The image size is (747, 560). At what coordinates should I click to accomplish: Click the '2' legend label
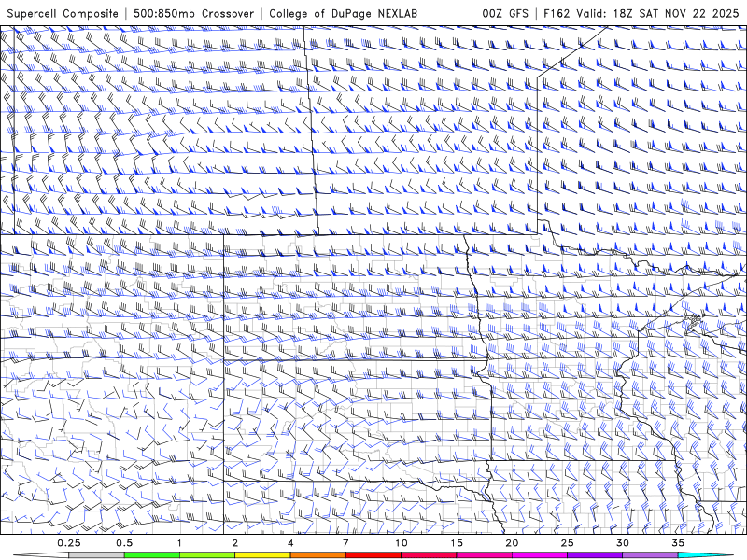(x=235, y=543)
